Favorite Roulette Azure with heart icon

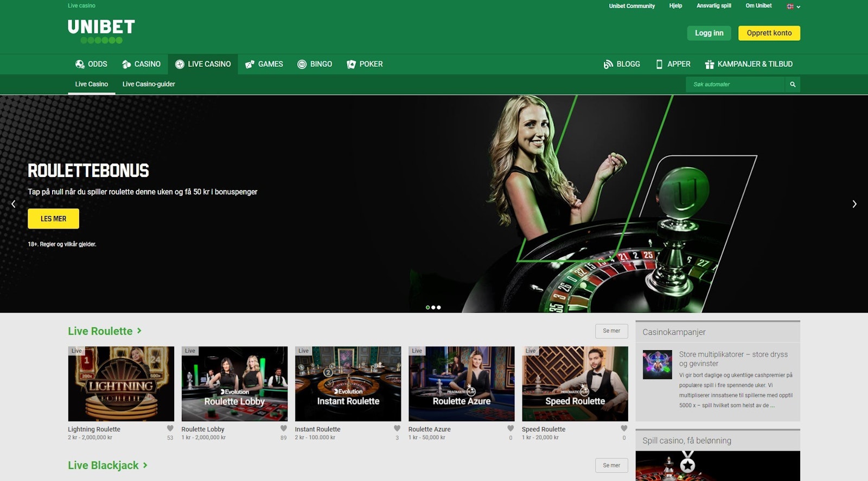click(x=510, y=428)
